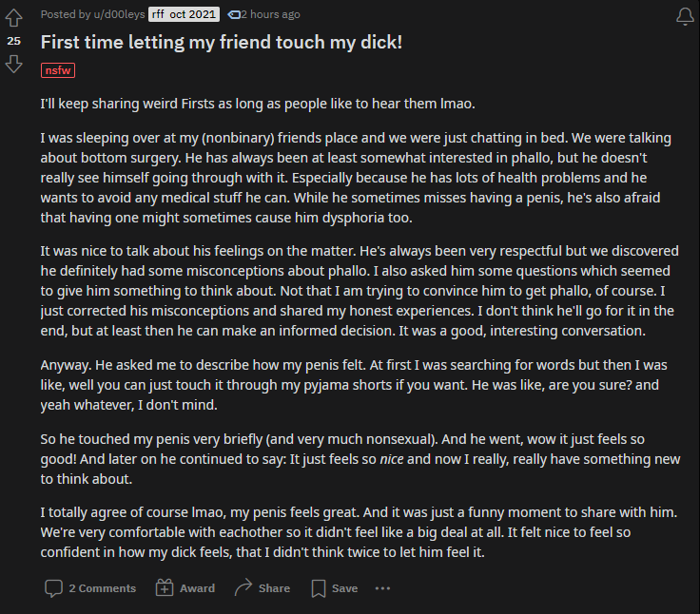700x614 pixels.
Task: Click the notification bell icon
Action: coord(684,16)
